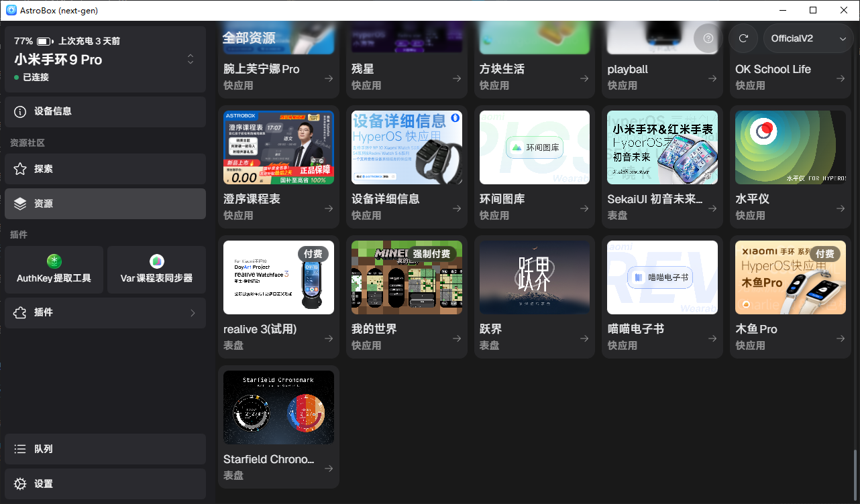This screenshot has width=860, height=504.
Task: Select the 资源 sidebar item
Action: pos(105,204)
